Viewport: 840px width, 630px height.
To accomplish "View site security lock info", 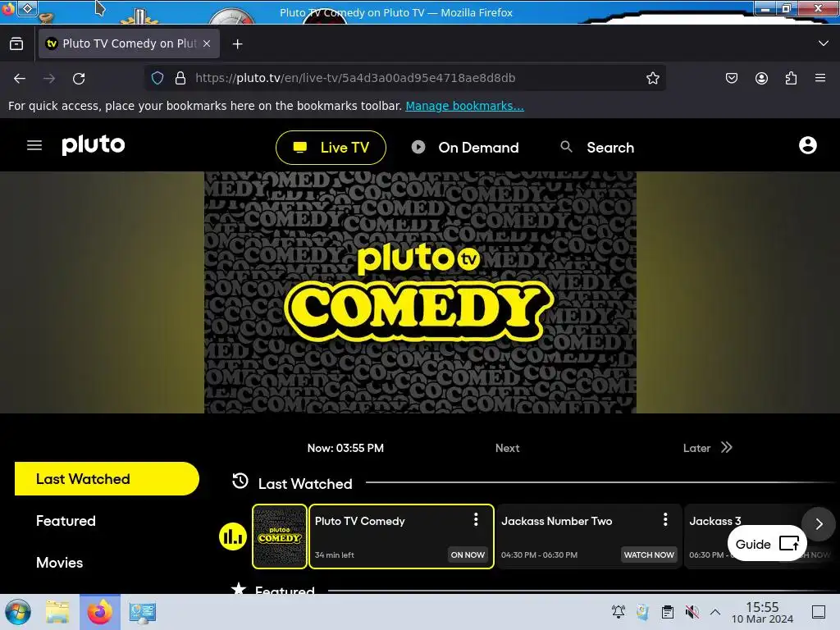I will pos(180,78).
